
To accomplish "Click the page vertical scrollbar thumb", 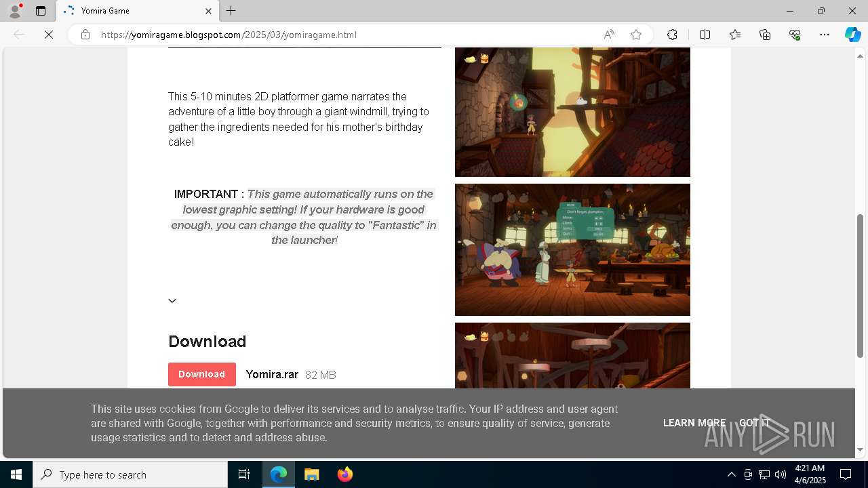I will [861, 285].
